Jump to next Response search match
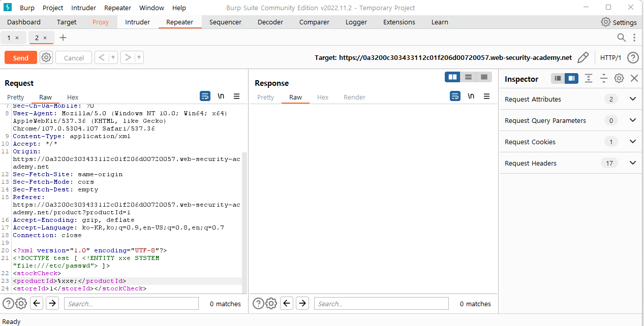 click(x=302, y=304)
